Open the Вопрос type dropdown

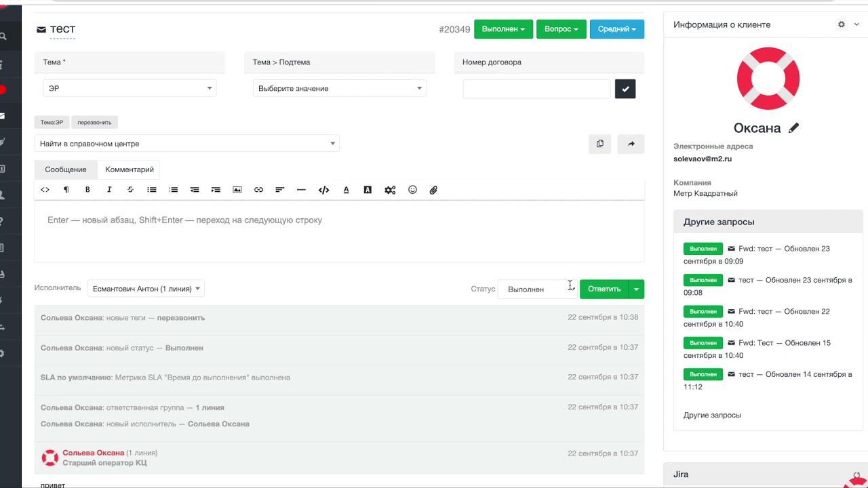[561, 29]
